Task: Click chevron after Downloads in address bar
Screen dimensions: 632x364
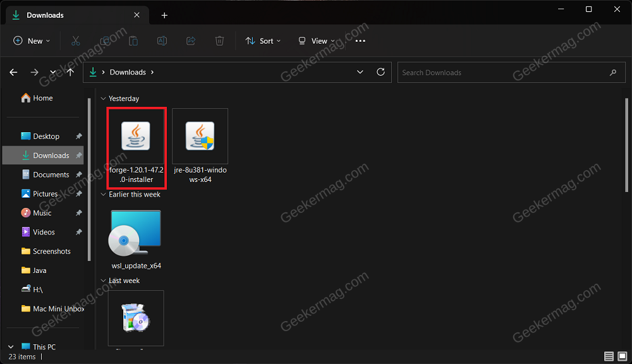Action: (152, 72)
